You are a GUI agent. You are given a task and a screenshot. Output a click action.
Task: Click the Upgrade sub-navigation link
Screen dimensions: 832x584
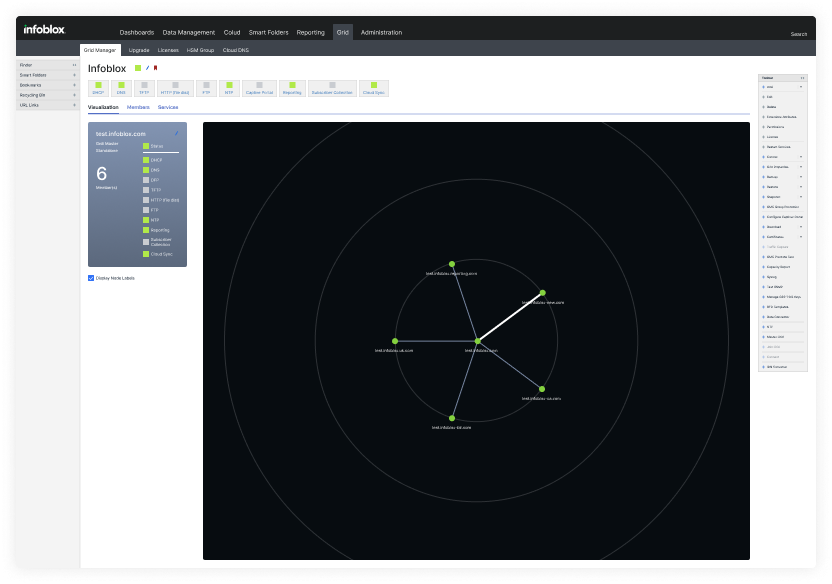[139, 49]
